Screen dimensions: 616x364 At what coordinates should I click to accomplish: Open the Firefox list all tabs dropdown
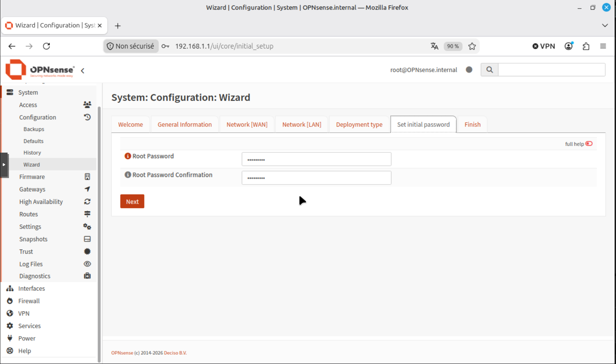click(x=605, y=25)
